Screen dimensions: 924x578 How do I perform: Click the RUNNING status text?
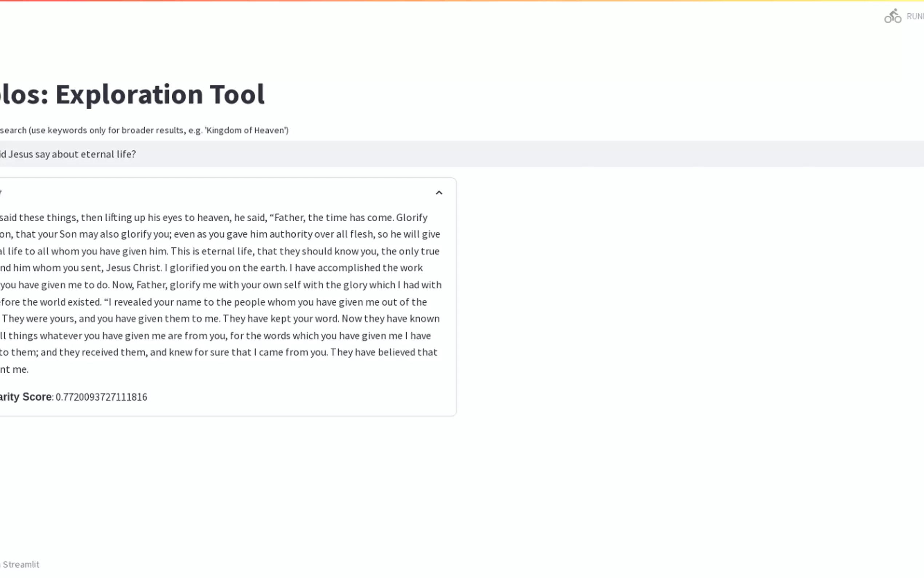(x=915, y=16)
